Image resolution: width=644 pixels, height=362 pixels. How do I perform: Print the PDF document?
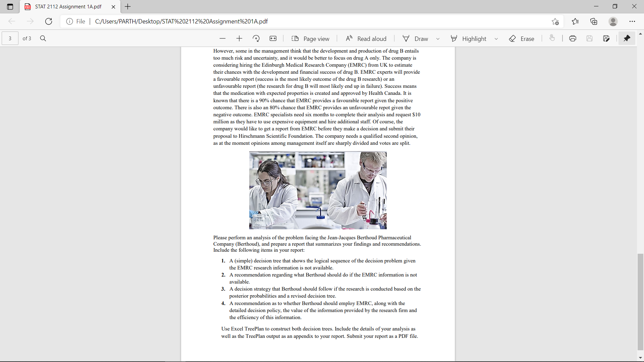573,39
